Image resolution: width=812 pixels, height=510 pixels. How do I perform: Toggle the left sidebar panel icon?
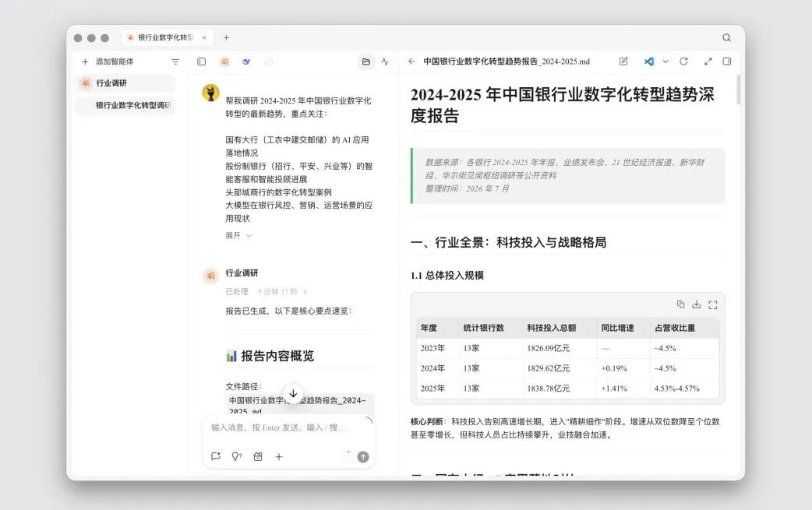pos(202,62)
